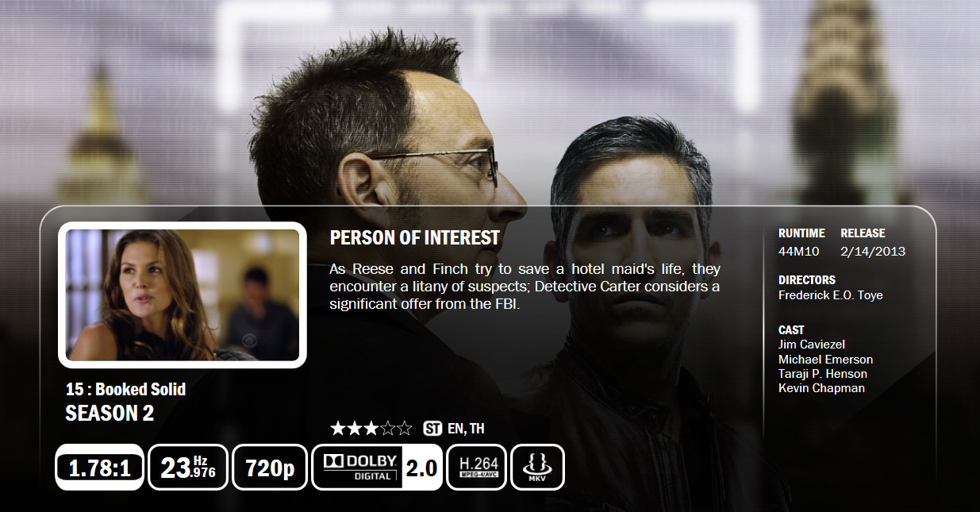Click the MKV container format icon
This screenshot has height=512, width=980.
point(537,468)
